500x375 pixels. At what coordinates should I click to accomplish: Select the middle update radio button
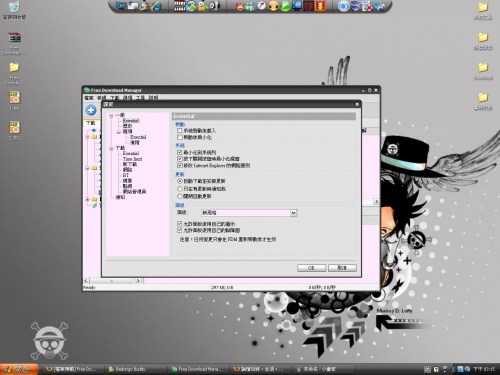coord(180,189)
